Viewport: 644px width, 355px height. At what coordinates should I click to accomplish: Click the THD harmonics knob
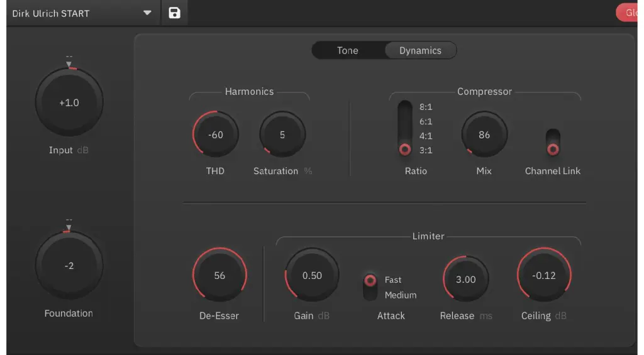[216, 134]
